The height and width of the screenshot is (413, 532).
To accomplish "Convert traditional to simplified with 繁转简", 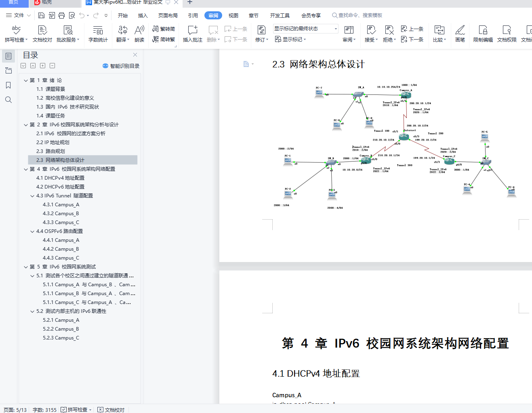I will (x=164, y=29).
